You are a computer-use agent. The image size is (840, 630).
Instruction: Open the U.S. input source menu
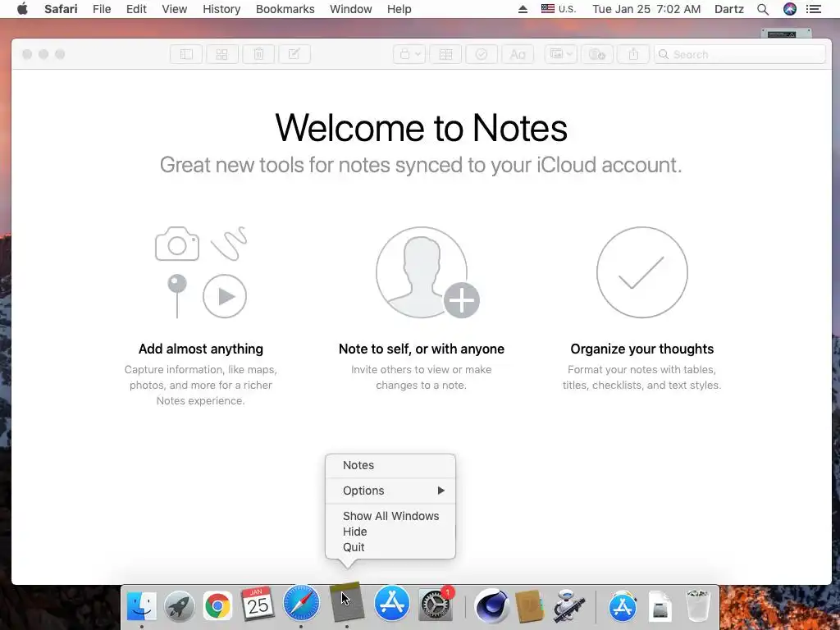tap(558, 9)
